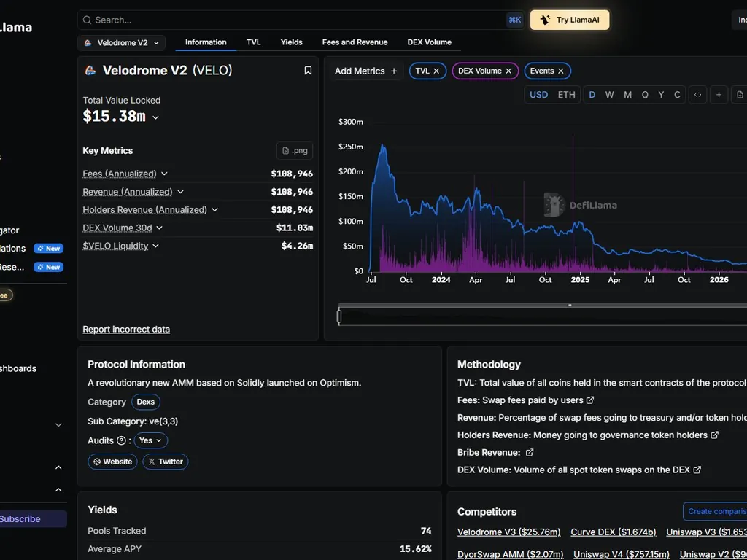Open the external link icon after Holders Revenue
This screenshot has height=560, width=747.
[715, 435]
